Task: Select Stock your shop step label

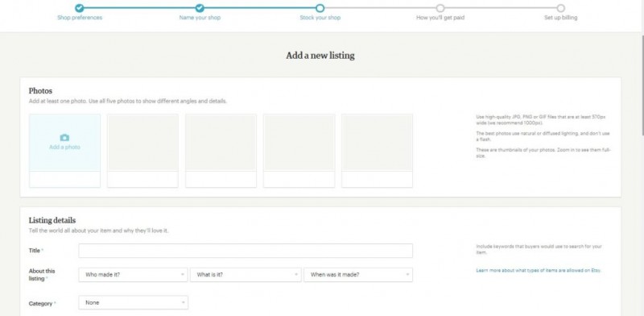Action: (x=320, y=18)
